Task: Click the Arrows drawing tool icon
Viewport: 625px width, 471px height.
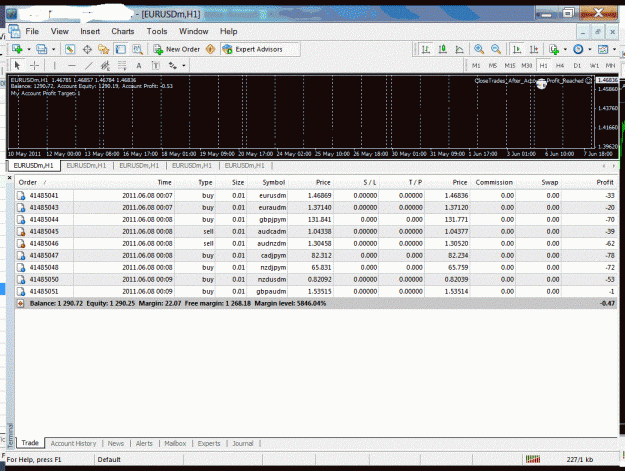Action: (x=173, y=65)
